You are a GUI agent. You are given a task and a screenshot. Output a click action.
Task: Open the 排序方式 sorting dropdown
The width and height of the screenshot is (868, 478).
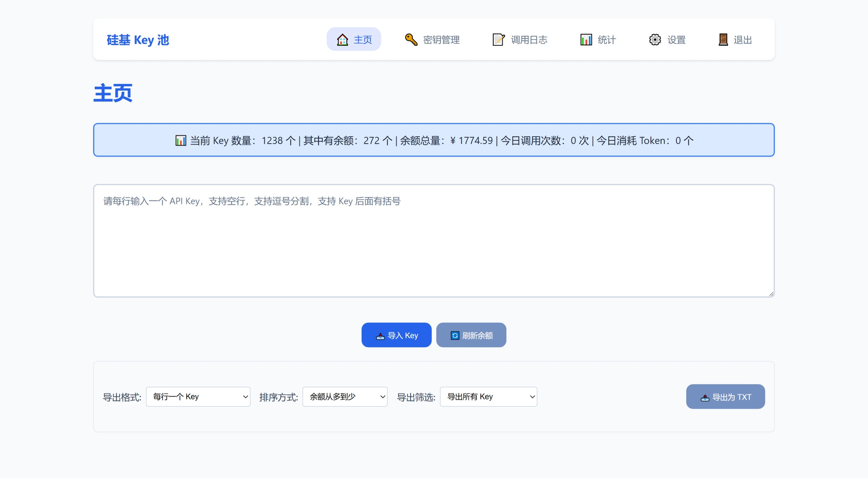point(345,396)
